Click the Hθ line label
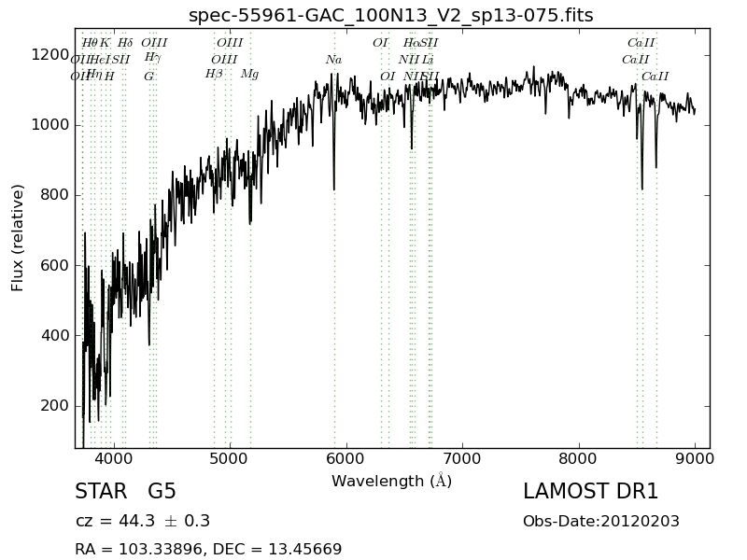 point(89,43)
